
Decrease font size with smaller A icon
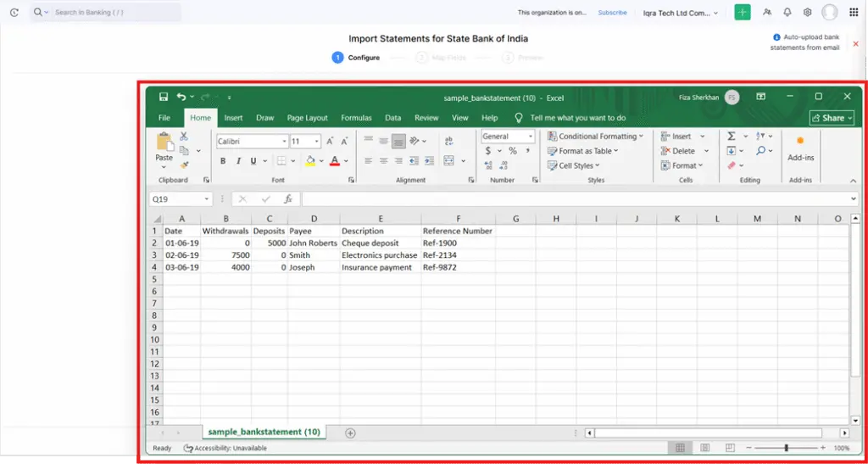click(344, 141)
